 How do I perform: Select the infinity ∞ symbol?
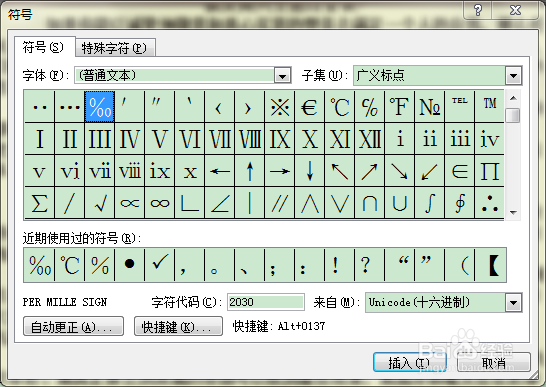[x=159, y=203]
